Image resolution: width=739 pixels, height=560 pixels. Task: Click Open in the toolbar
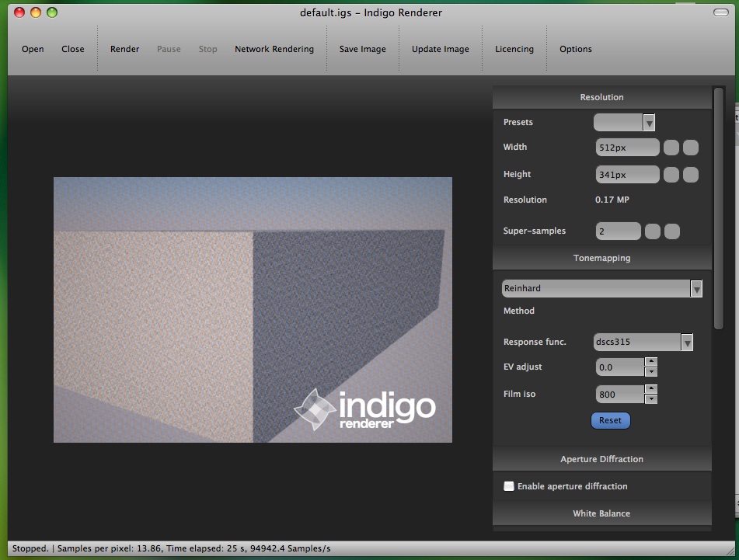[33, 49]
